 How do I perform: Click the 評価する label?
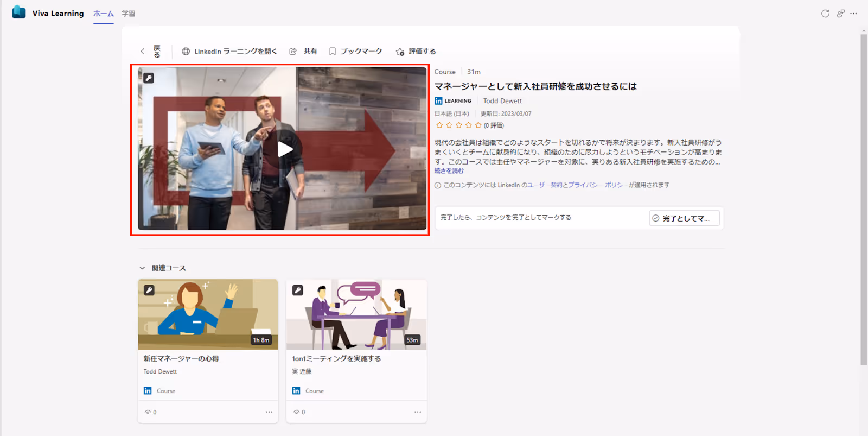[x=422, y=52]
